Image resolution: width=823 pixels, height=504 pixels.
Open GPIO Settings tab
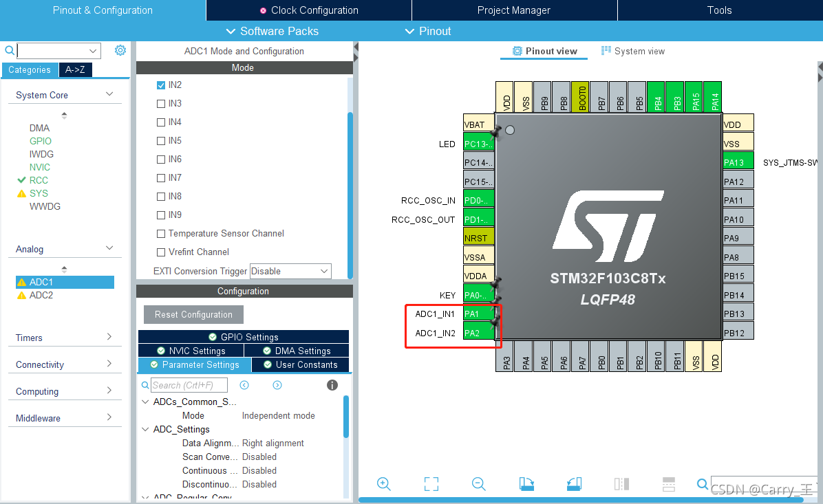pos(244,337)
